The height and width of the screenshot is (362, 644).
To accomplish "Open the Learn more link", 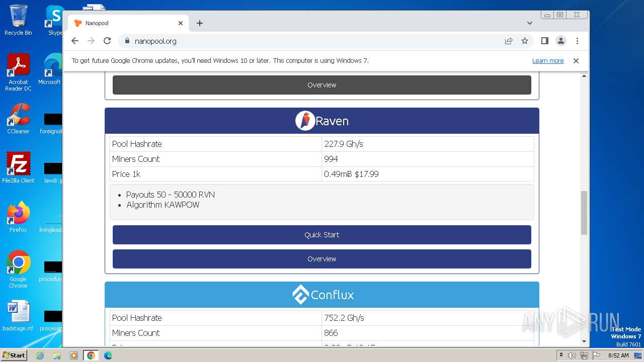I will click(x=548, y=61).
